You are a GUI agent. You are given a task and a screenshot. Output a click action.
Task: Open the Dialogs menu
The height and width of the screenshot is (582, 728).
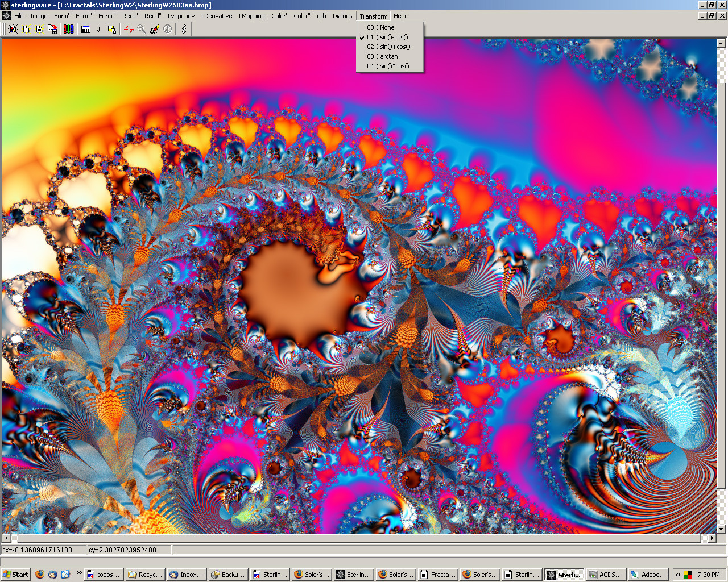342,16
